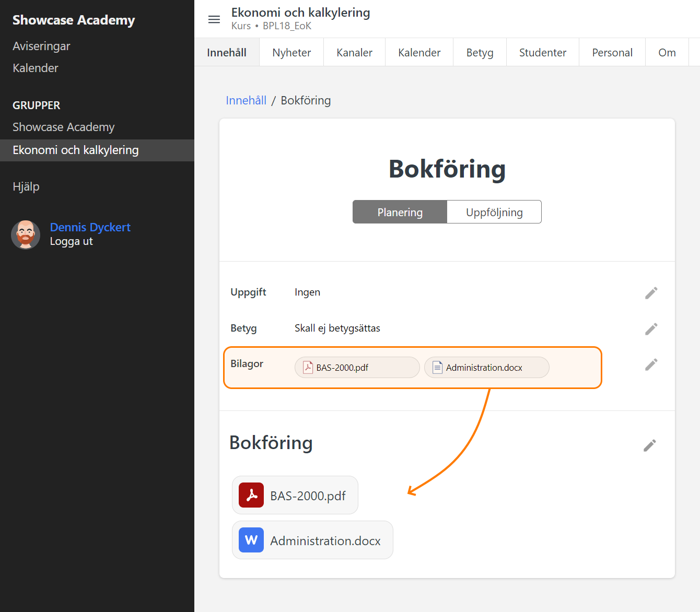Image resolution: width=700 pixels, height=612 pixels.
Task: Select the Studenter tab
Action: point(542,53)
